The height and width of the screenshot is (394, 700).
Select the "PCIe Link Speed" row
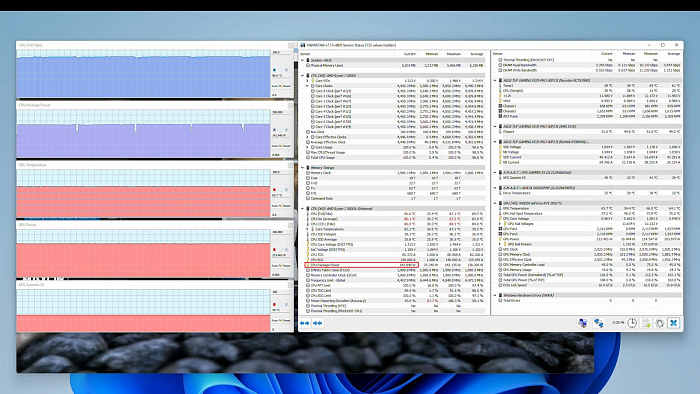(x=589, y=285)
